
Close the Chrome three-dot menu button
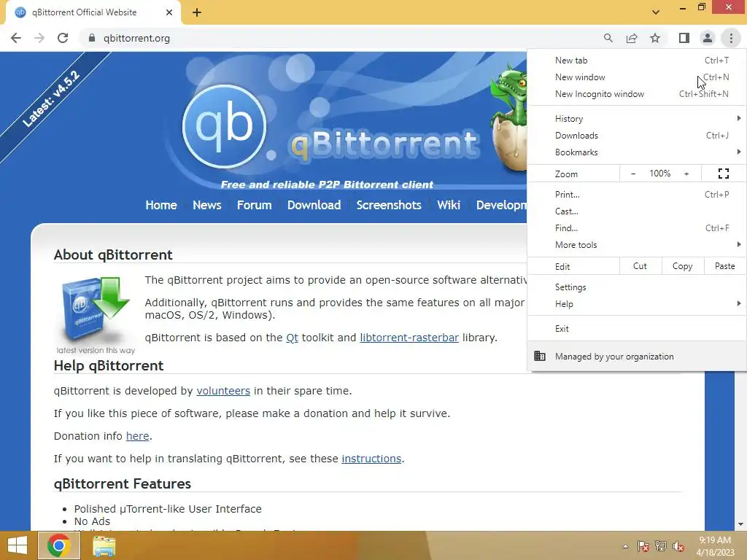point(731,38)
